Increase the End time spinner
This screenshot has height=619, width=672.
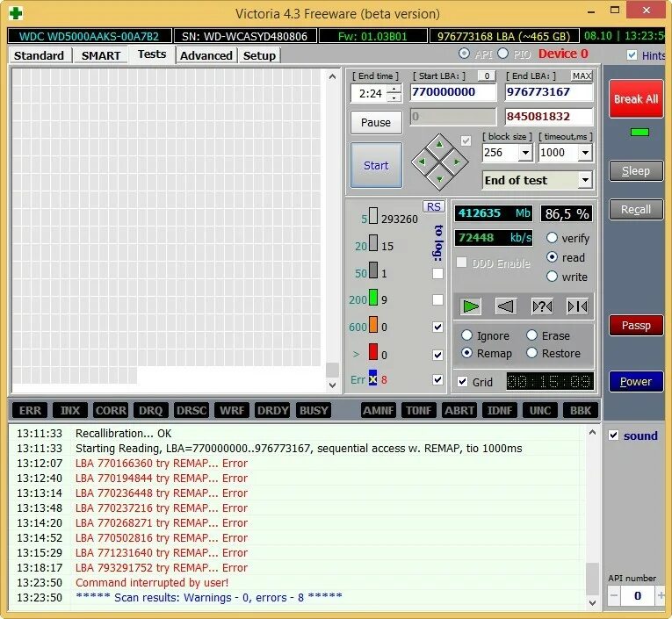pos(394,89)
